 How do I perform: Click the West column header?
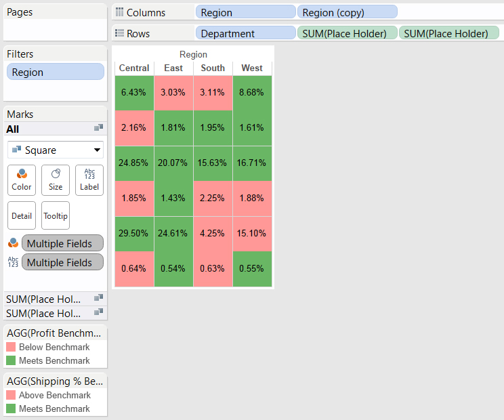pos(252,68)
